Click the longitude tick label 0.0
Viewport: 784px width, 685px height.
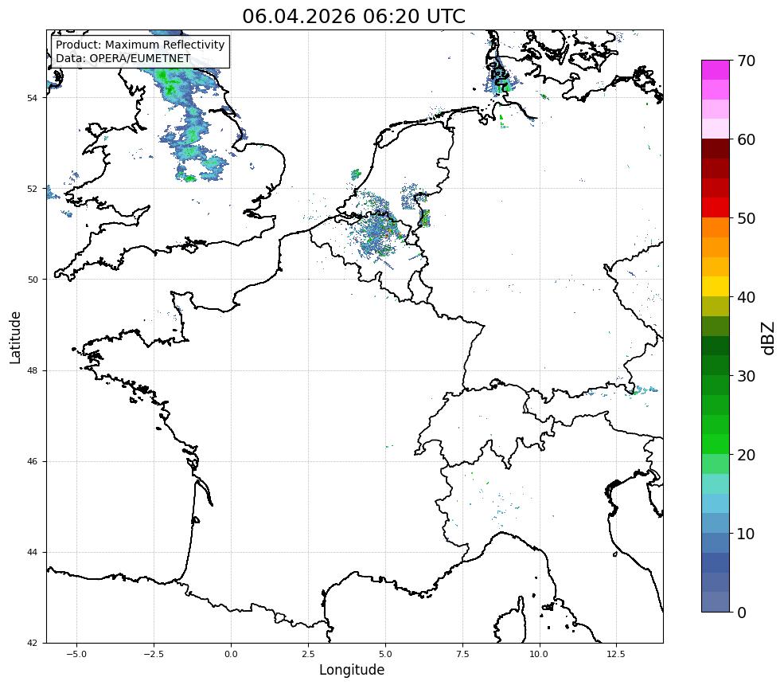tap(231, 654)
